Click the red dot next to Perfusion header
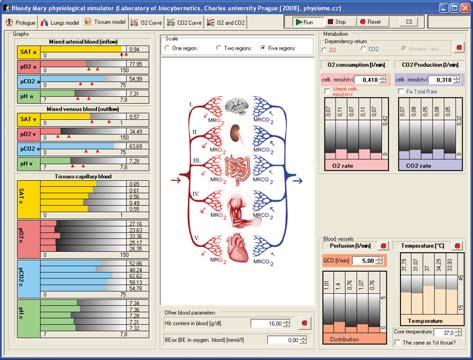 tap(383, 246)
